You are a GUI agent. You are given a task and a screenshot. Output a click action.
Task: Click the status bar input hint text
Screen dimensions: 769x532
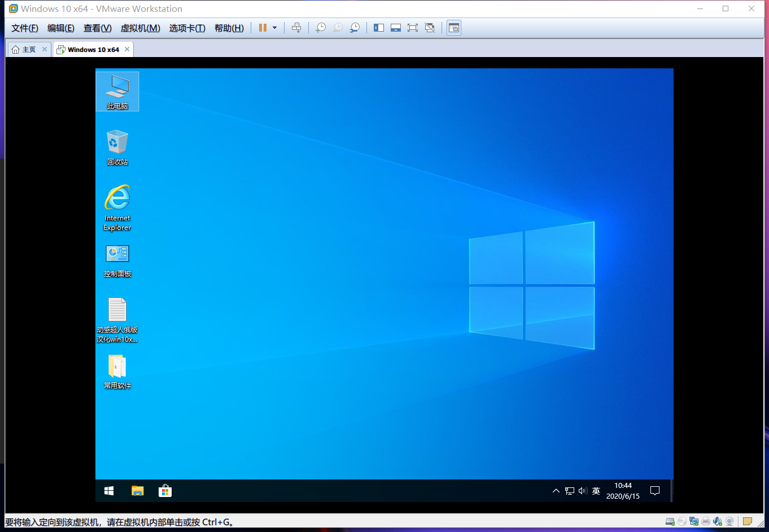point(120,522)
